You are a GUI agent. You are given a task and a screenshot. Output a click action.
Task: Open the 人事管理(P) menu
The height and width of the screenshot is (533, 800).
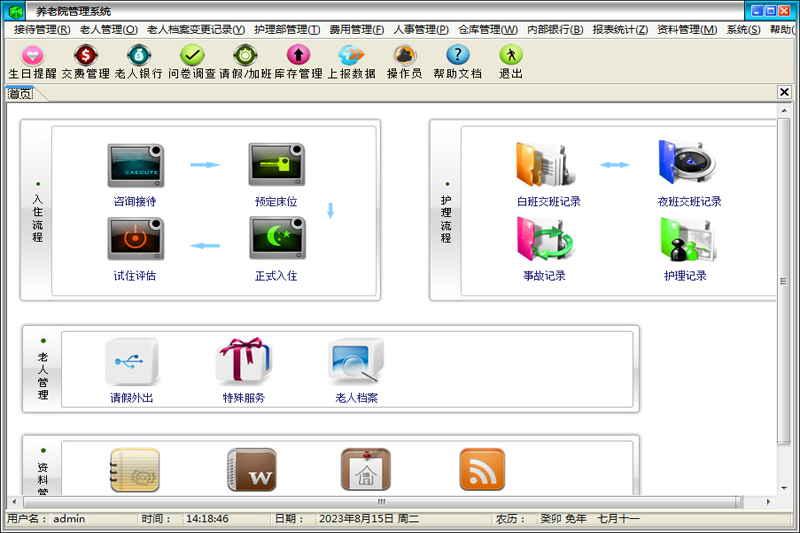421,30
